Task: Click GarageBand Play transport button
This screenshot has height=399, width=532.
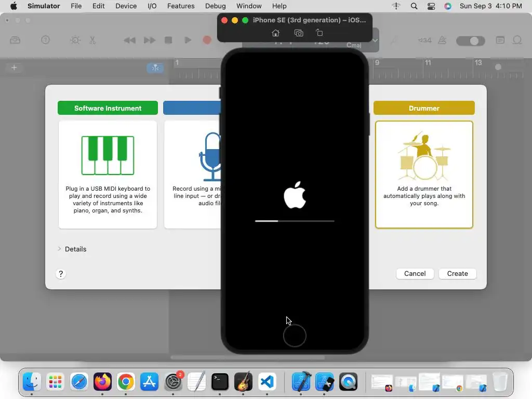Action: [188, 40]
